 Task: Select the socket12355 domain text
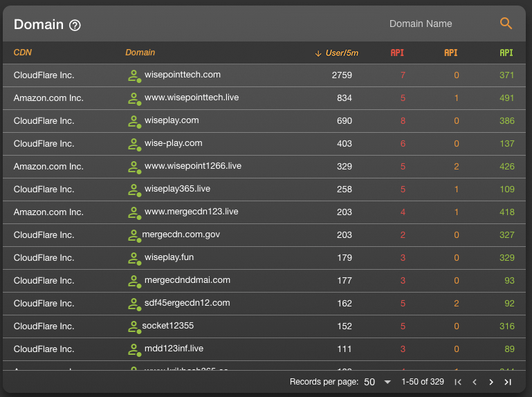tap(168, 326)
